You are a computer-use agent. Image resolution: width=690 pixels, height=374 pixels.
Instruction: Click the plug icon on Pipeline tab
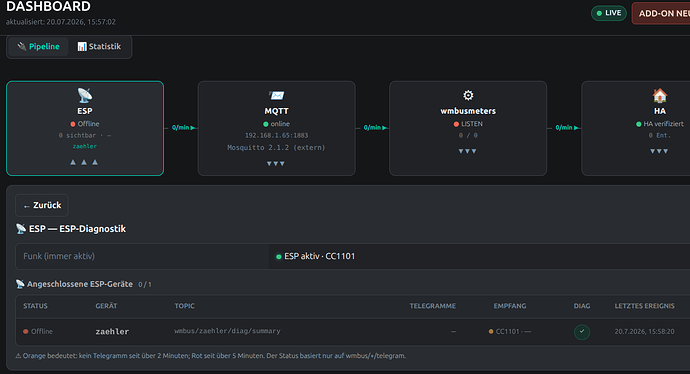click(22, 46)
